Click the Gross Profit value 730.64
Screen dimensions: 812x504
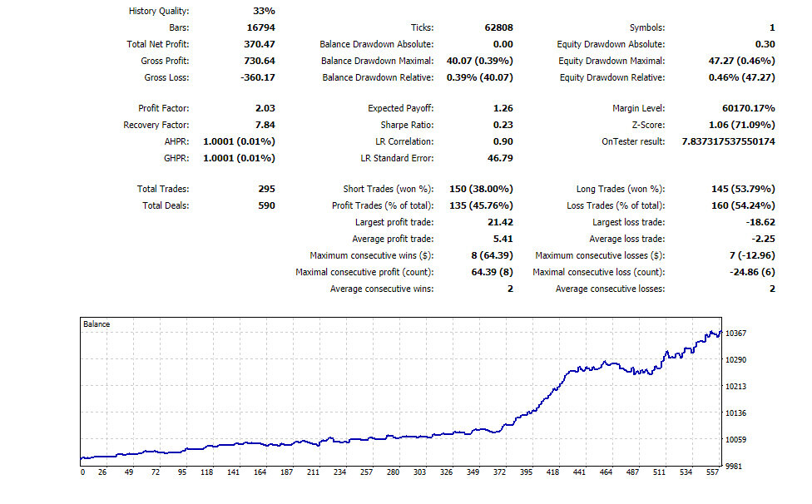[x=260, y=61]
